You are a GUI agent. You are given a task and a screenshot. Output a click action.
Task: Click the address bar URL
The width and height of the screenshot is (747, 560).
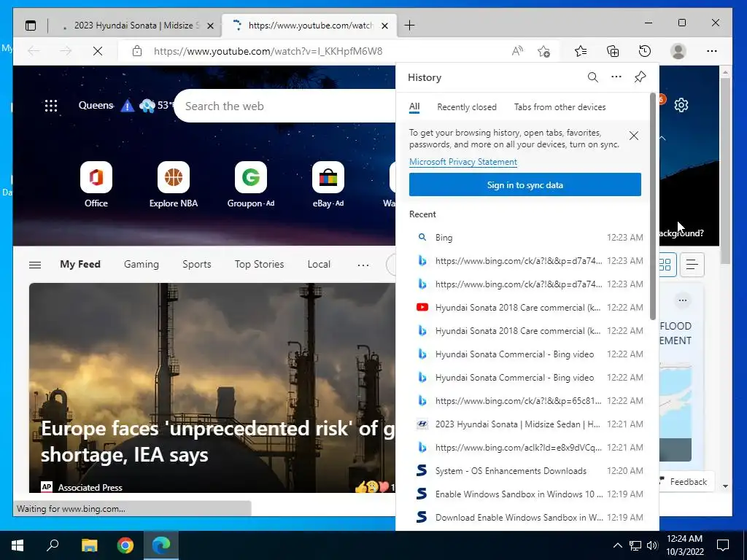click(x=268, y=51)
